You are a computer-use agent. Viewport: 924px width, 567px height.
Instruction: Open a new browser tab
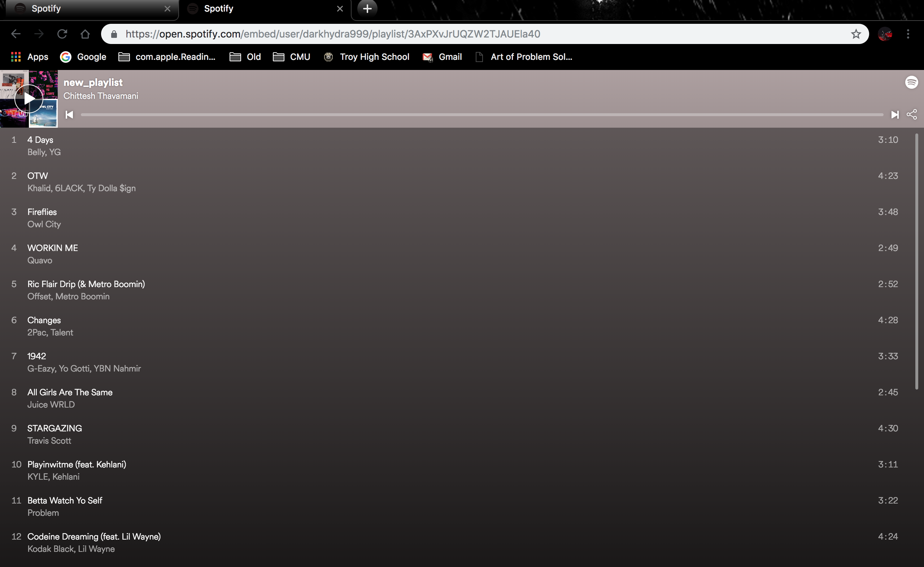point(367,9)
